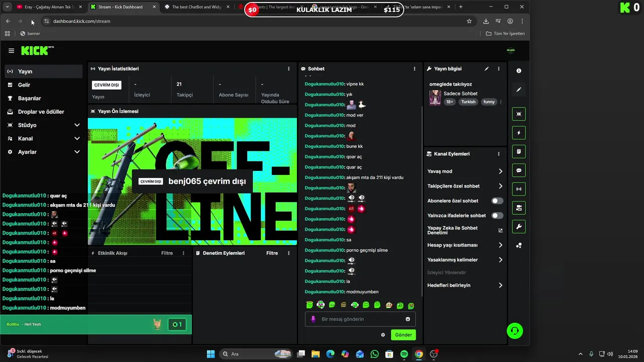Switch to The best ChatBot and Widgets tab

(x=197, y=7)
